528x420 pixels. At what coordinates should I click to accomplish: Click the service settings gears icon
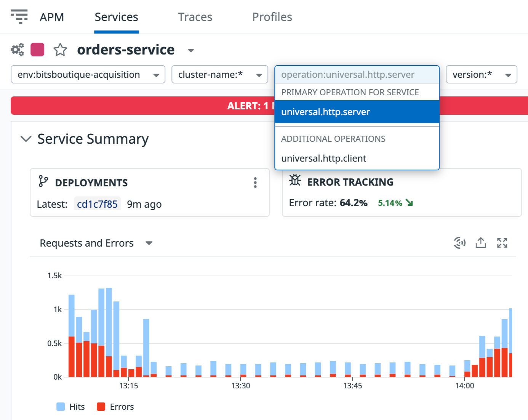tap(17, 50)
